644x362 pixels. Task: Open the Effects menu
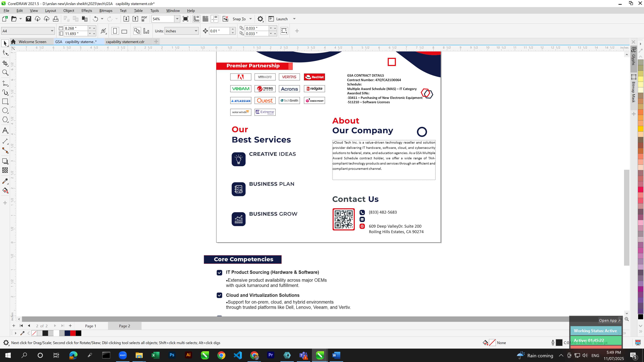(87, 11)
